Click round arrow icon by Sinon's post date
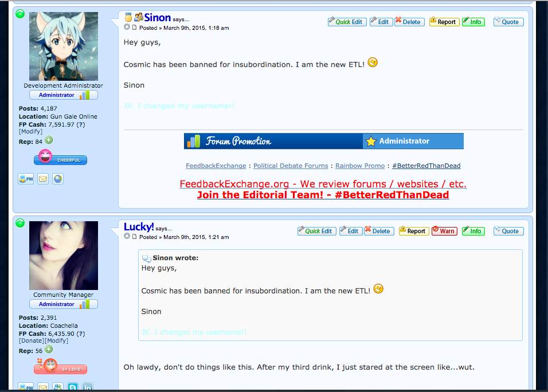Screen dimensions: 548x392 (127, 27)
